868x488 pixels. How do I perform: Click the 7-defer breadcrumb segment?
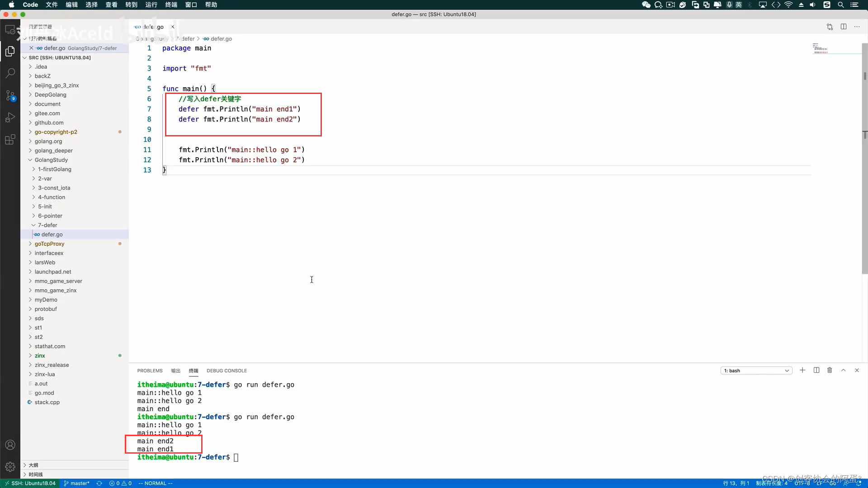186,39
